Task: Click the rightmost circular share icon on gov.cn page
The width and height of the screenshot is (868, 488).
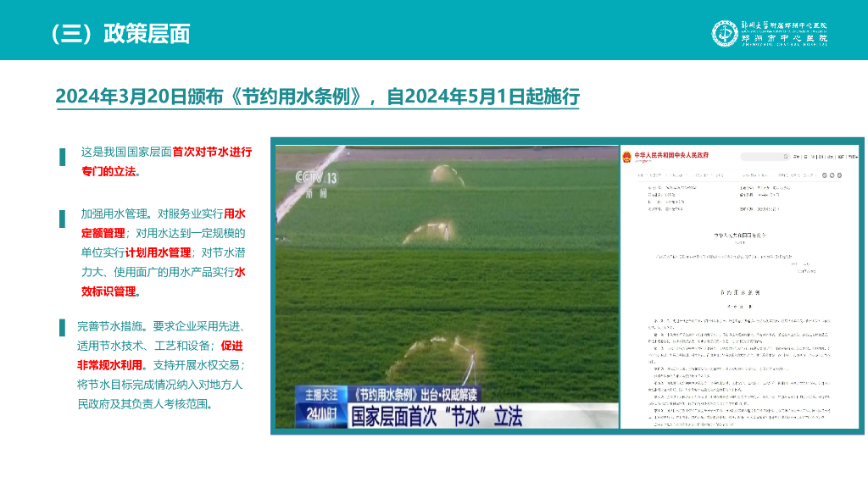Action: [839, 175]
